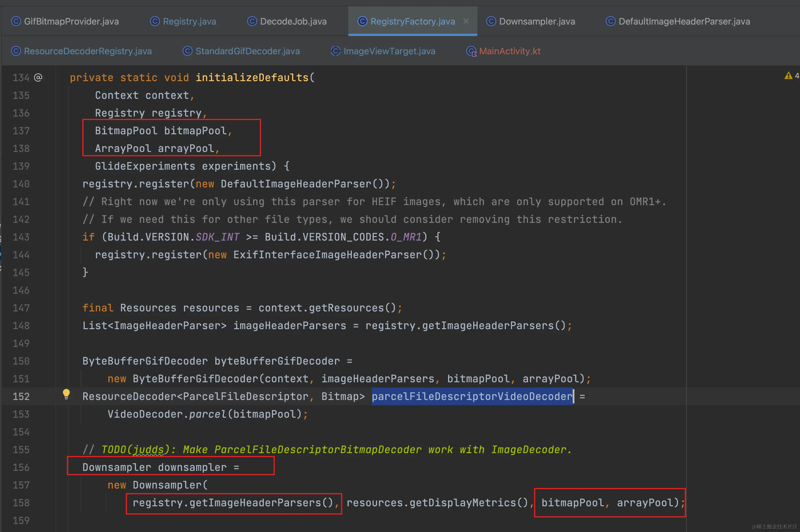
Task: Click DefaultImageHeaderParser on line 140
Action: [296, 183]
